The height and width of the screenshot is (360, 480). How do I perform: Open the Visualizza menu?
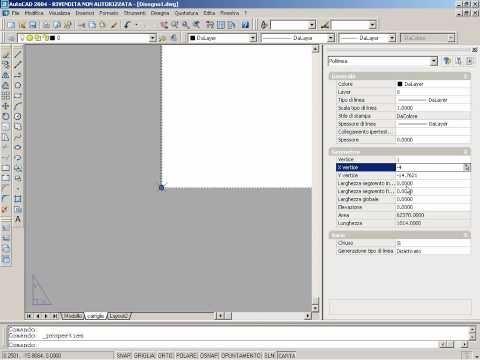click(x=59, y=13)
